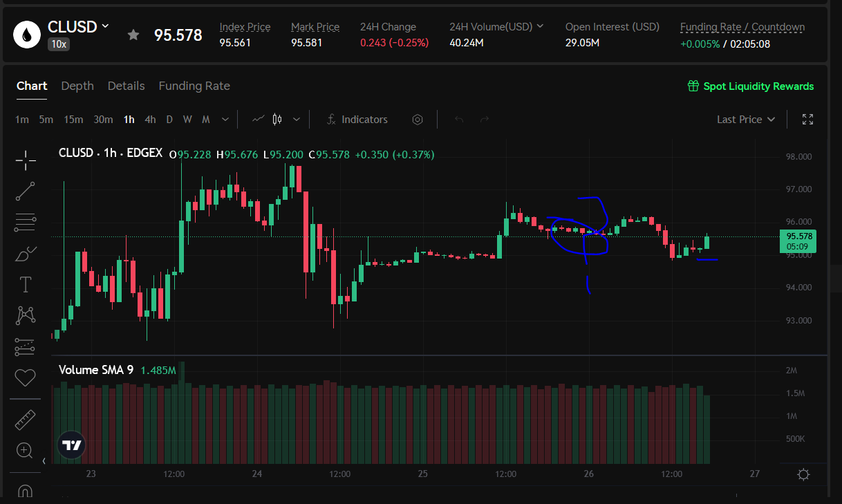The width and height of the screenshot is (842, 504).
Task: Expand chart style options dropdown
Action: tap(297, 119)
